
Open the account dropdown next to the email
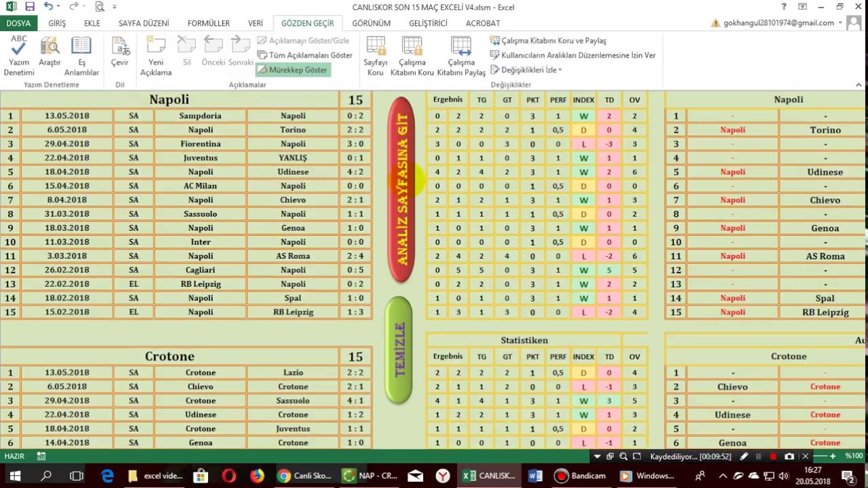point(840,23)
